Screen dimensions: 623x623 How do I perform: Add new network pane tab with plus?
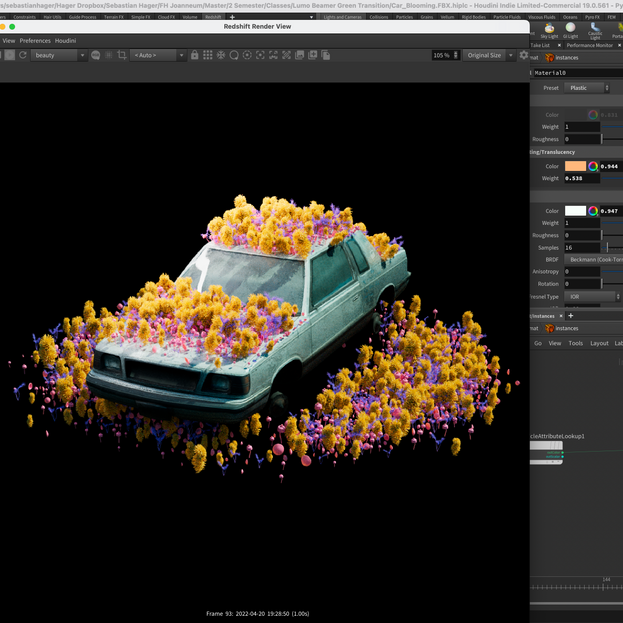[x=571, y=315]
